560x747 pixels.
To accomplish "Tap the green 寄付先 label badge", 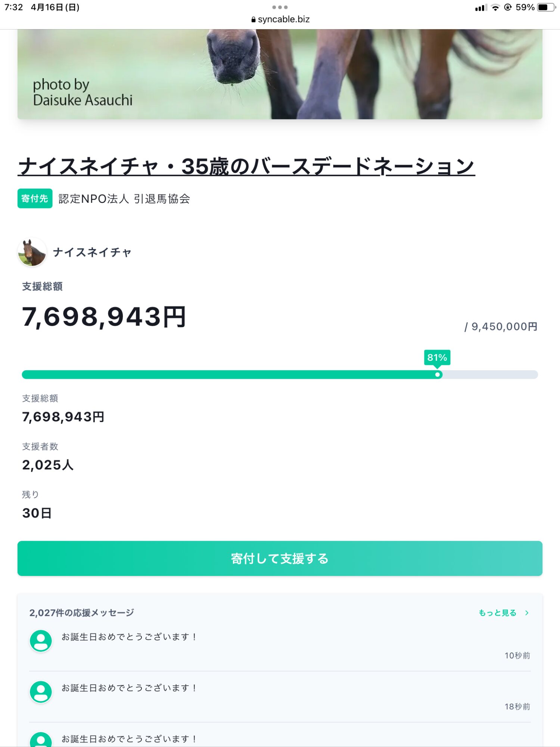I will tap(35, 199).
